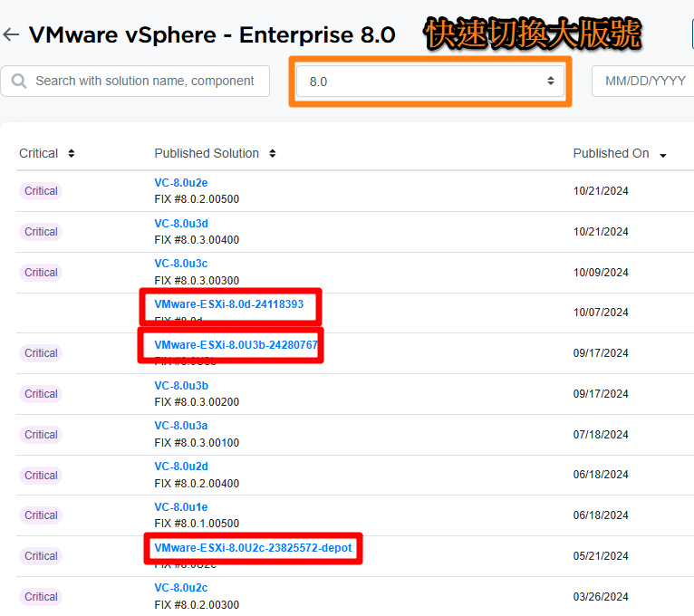
Task: Click the FIX #8.0.1.00500 text
Action: tap(197, 523)
